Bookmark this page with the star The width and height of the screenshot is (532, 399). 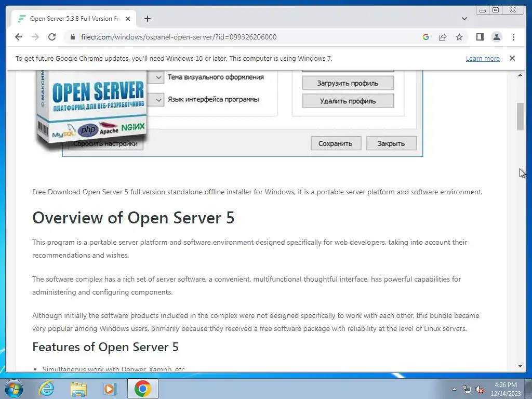[x=459, y=37]
